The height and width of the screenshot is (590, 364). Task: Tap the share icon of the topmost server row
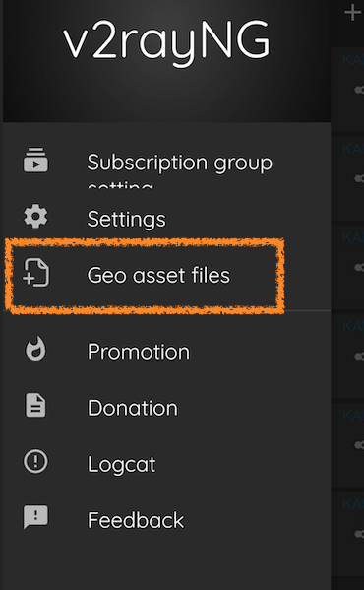pyautogui.click(x=359, y=90)
